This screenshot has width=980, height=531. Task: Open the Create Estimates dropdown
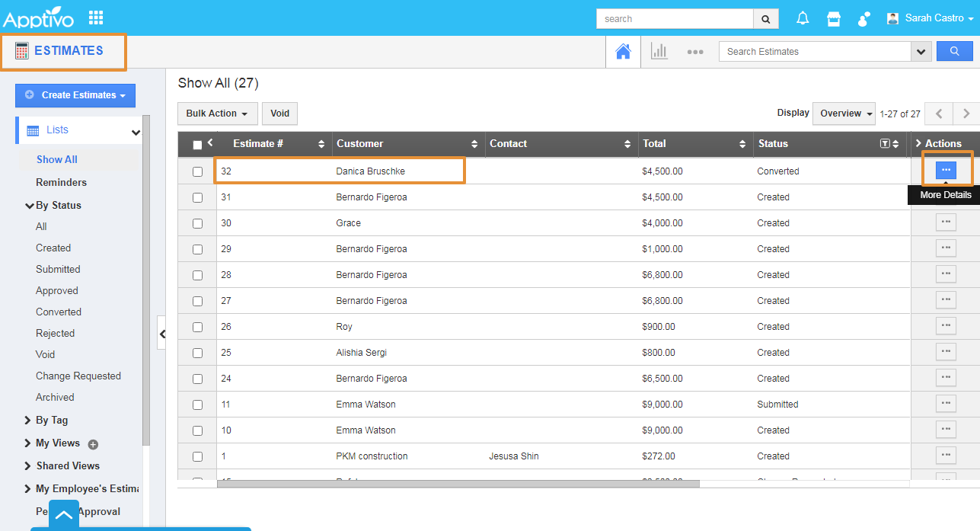point(75,95)
